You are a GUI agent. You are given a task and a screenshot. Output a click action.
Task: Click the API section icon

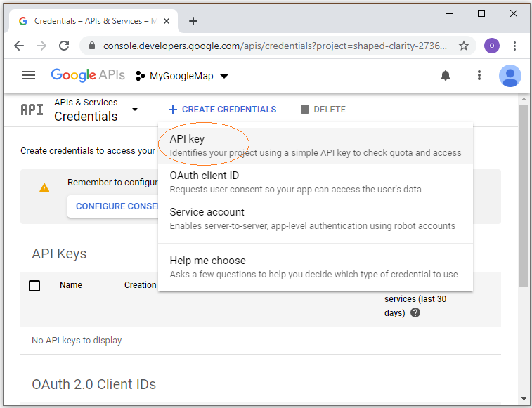pos(32,110)
